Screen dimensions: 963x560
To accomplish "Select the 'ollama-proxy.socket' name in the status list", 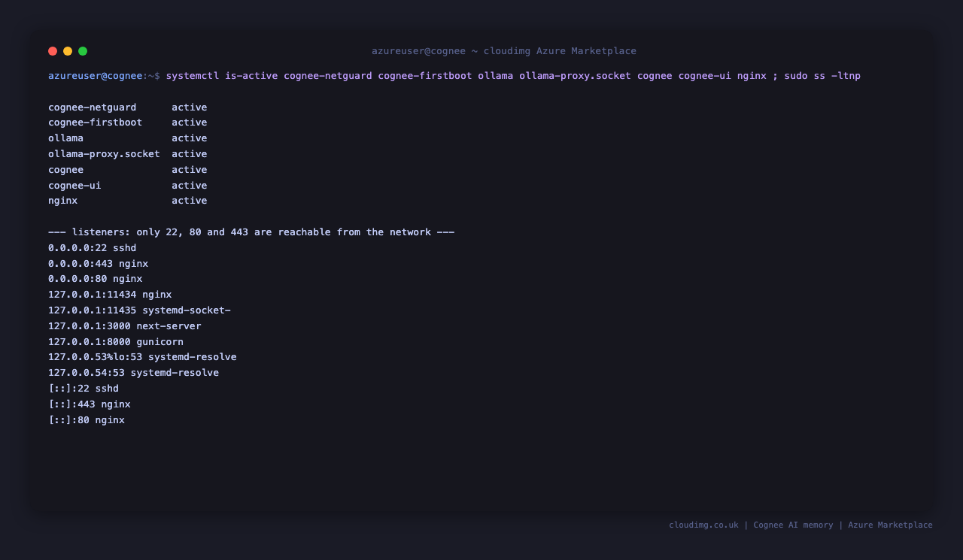I will (104, 154).
